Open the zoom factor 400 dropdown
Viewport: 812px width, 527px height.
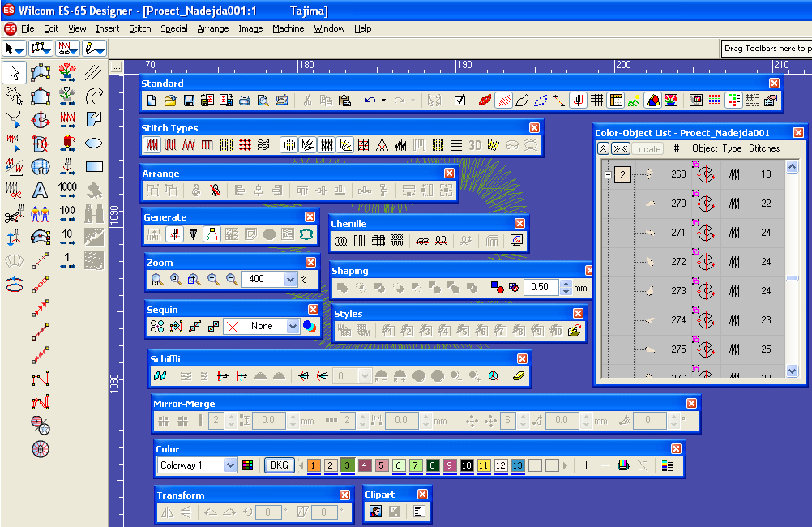point(291,279)
